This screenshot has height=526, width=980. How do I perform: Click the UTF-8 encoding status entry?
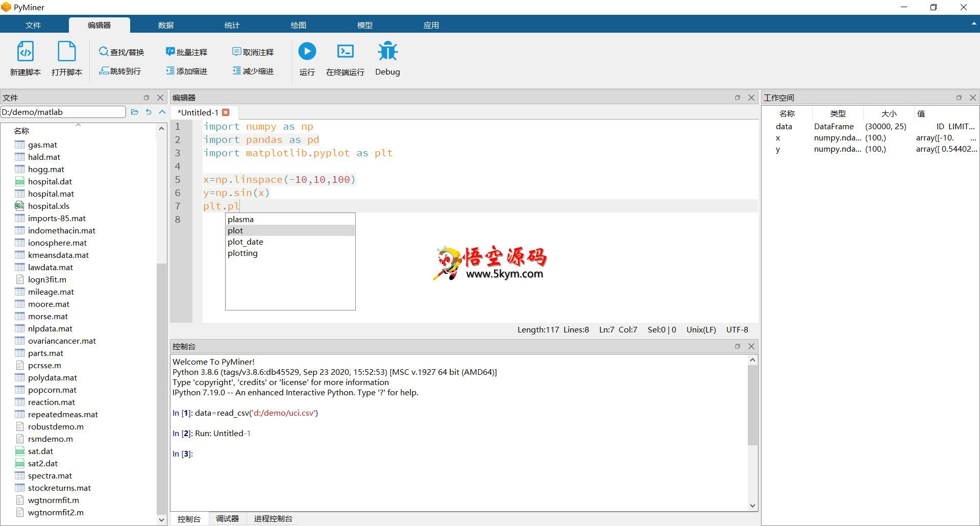pyautogui.click(x=737, y=329)
